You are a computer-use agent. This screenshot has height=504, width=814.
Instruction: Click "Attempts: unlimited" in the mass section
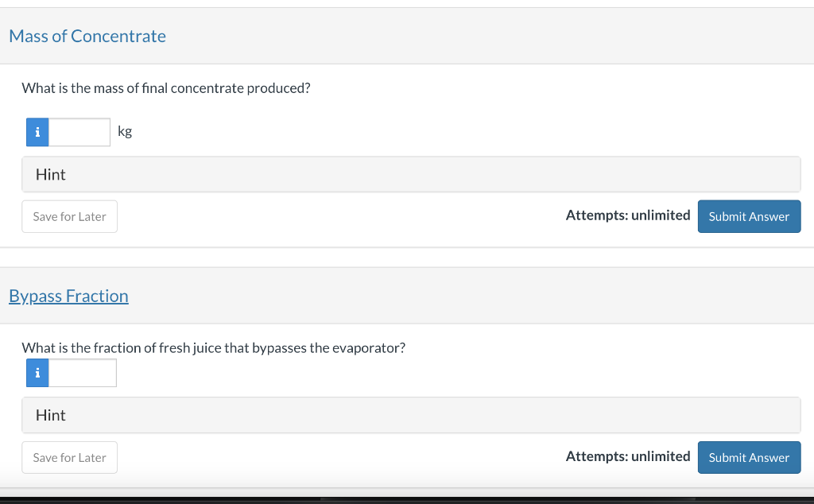tap(627, 215)
